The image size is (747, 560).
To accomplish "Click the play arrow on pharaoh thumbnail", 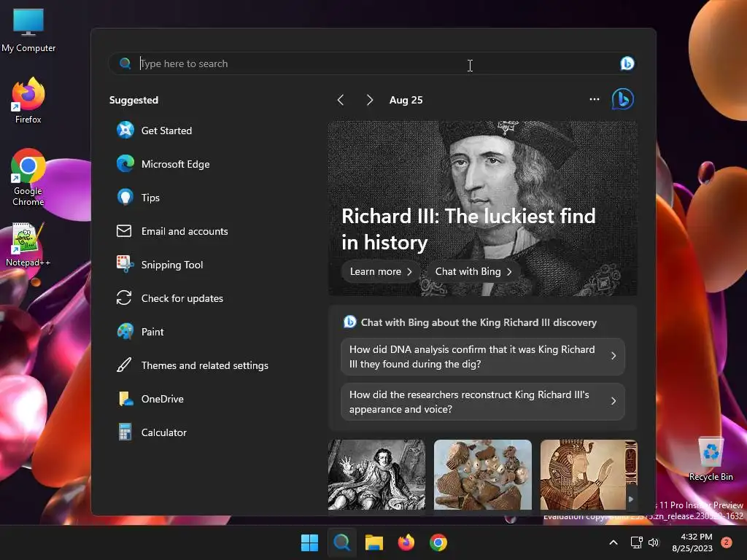I will (631, 499).
